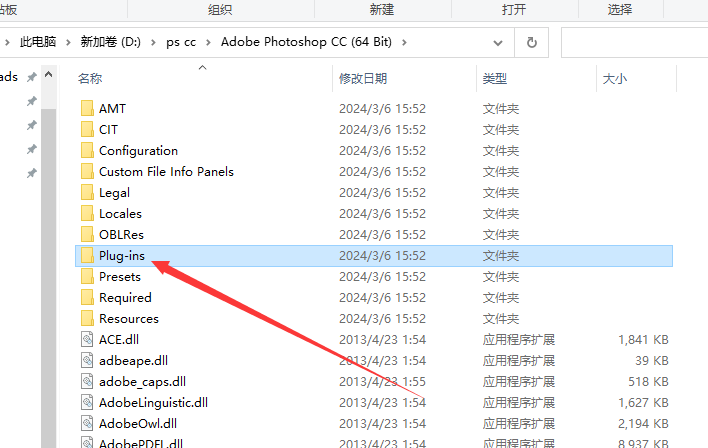Click the 'Required' folder name

(125, 298)
